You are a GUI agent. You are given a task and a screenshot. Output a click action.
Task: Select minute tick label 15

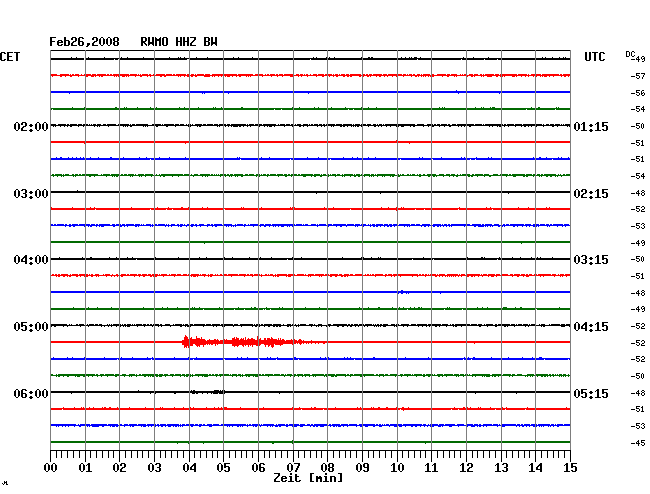570,468
